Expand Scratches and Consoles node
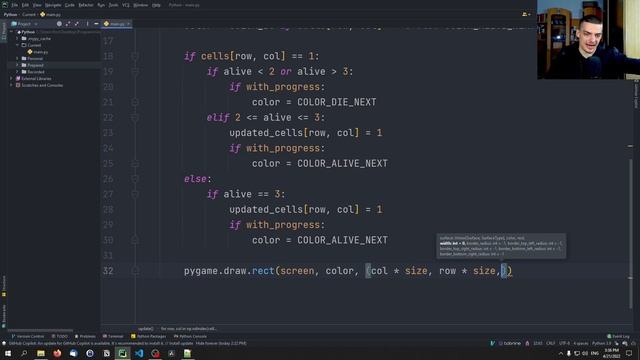Viewport: 640px width, 360px height. tap(12, 85)
